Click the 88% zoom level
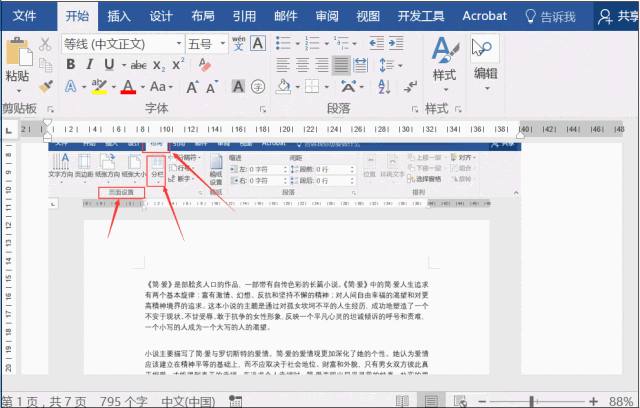Screen dimensions: 640x408 (x=621, y=401)
